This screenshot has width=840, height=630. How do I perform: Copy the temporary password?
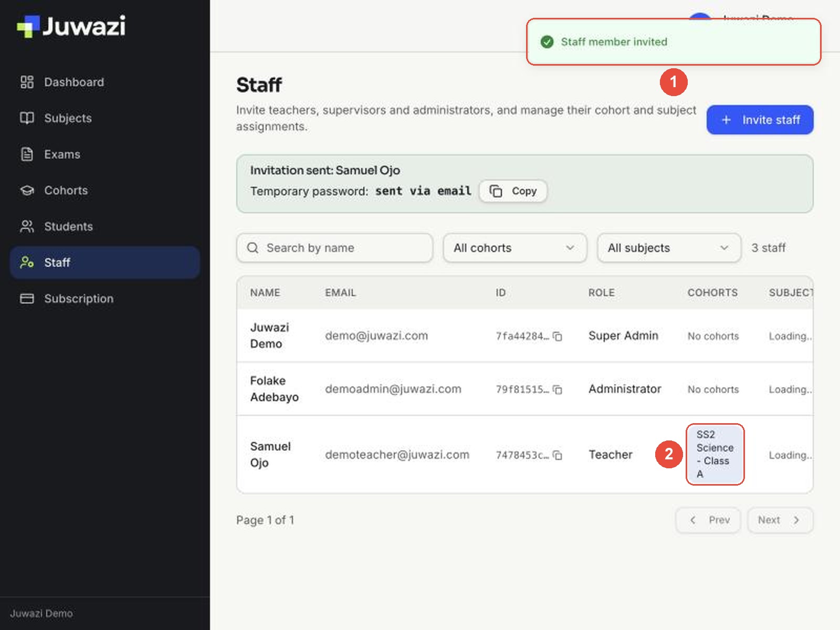(513, 191)
